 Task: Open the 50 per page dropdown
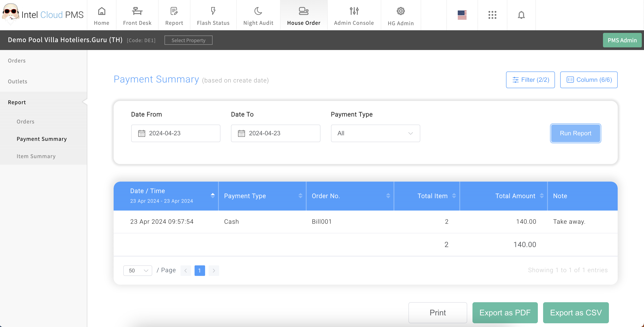(x=138, y=270)
